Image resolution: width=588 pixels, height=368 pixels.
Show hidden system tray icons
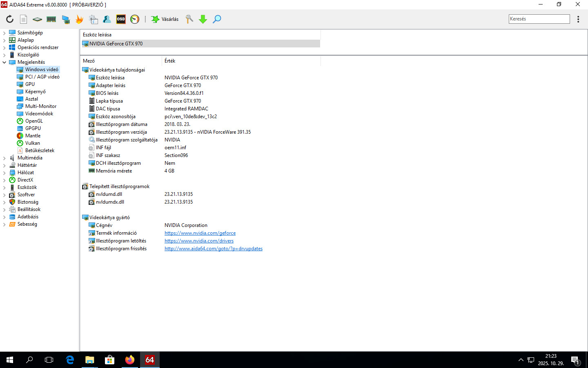(x=521, y=360)
